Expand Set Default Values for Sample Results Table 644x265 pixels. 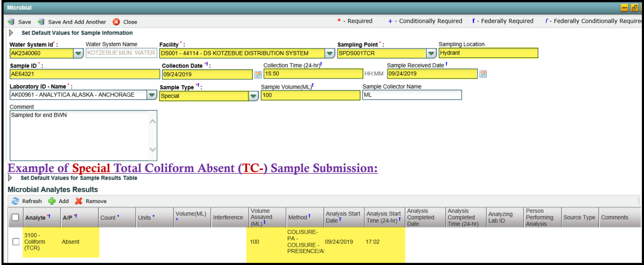(x=11, y=178)
